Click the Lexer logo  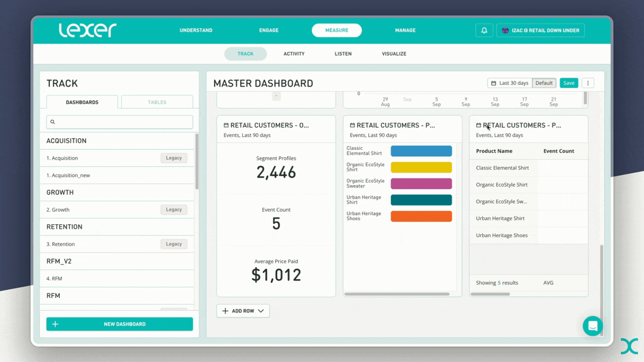tap(88, 30)
